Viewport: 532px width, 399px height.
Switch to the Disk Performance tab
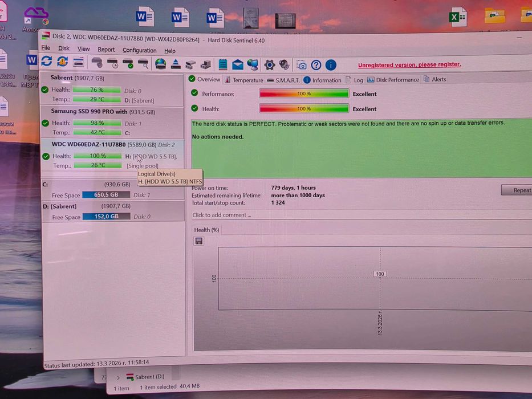393,80
